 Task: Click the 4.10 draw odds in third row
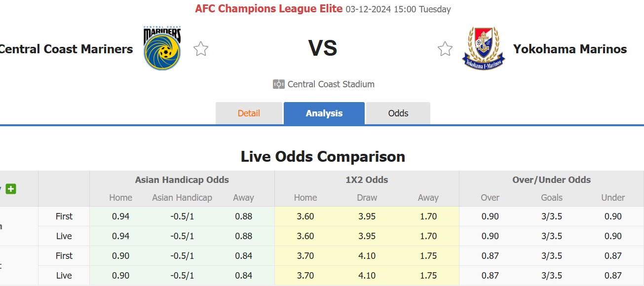[367, 256]
